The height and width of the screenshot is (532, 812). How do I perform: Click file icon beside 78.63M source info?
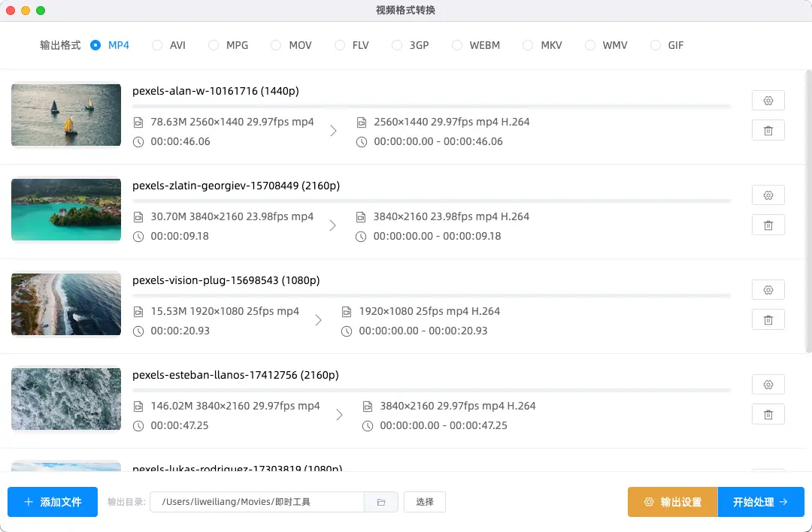(x=138, y=122)
